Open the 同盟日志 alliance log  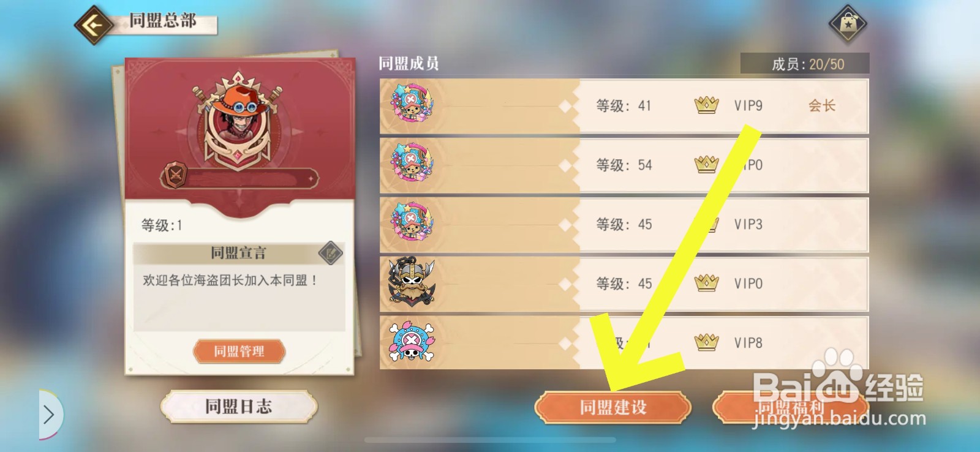pyautogui.click(x=239, y=407)
